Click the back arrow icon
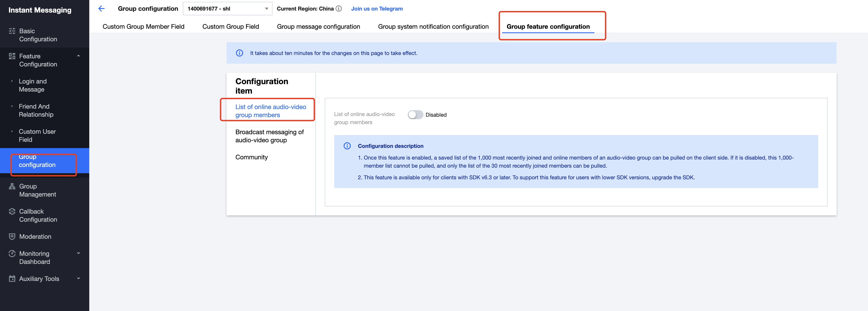 [x=101, y=9]
